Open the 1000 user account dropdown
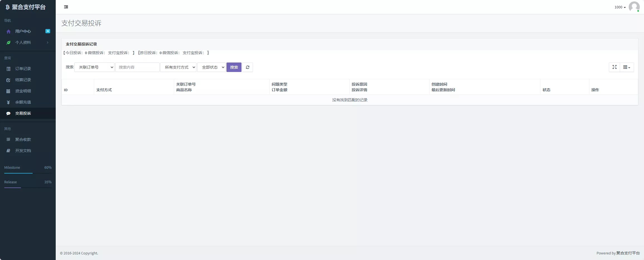 pos(620,7)
